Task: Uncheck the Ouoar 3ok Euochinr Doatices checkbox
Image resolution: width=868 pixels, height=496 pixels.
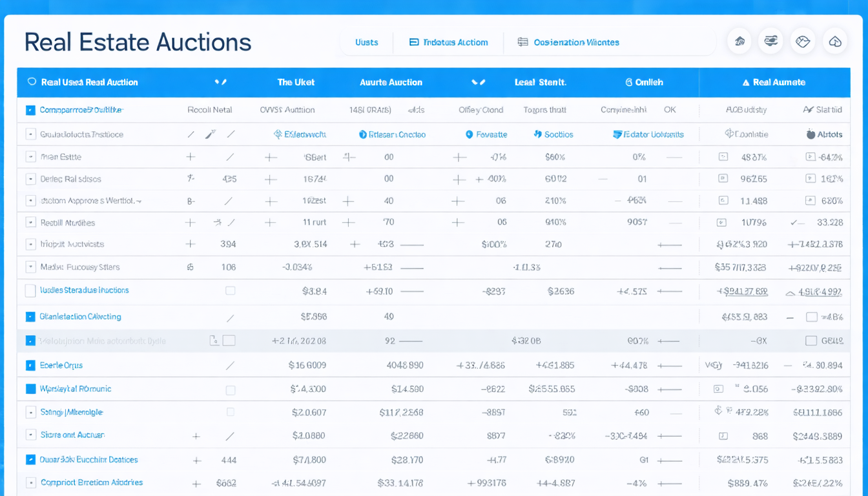Action: coord(30,460)
